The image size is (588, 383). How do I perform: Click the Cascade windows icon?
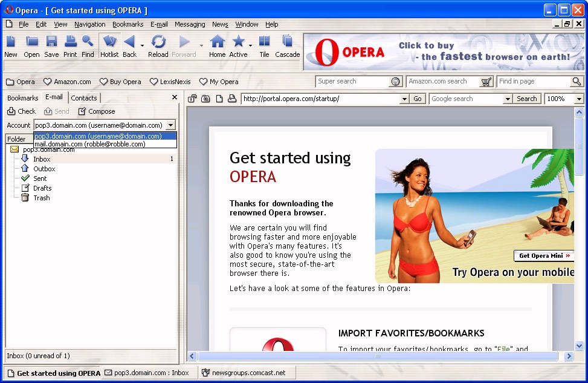click(287, 42)
